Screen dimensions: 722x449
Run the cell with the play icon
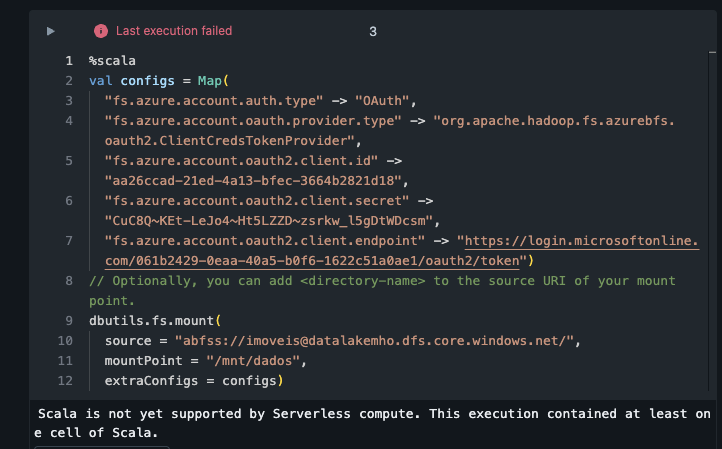(50, 31)
